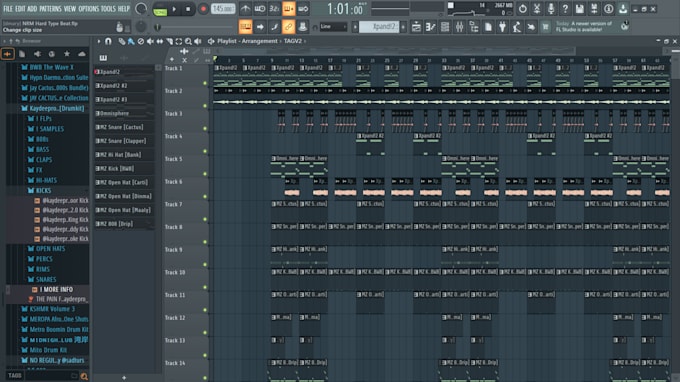Collapse the Kaydeepro Drumkit folder
The height and width of the screenshot is (382, 680).
pyautogui.click(x=56, y=108)
